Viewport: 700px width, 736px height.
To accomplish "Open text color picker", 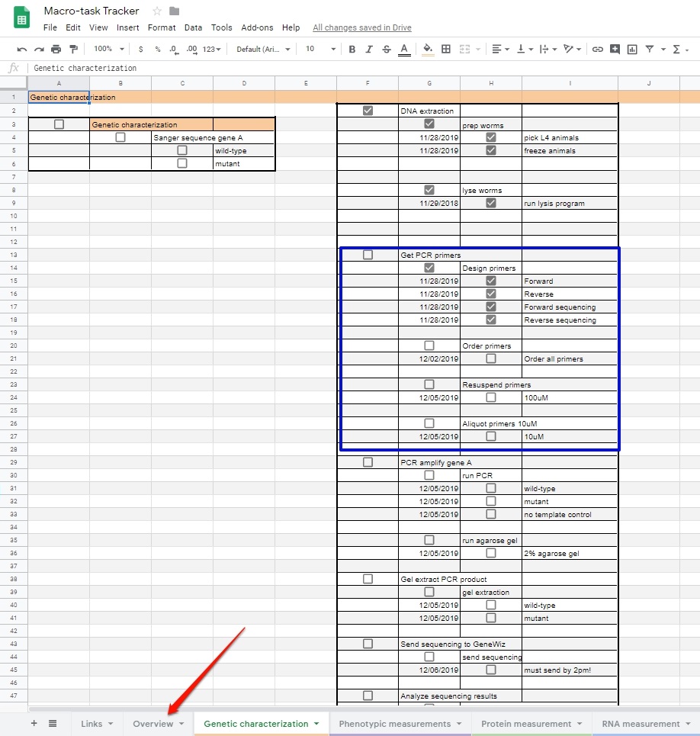I will tap(404, 50).
